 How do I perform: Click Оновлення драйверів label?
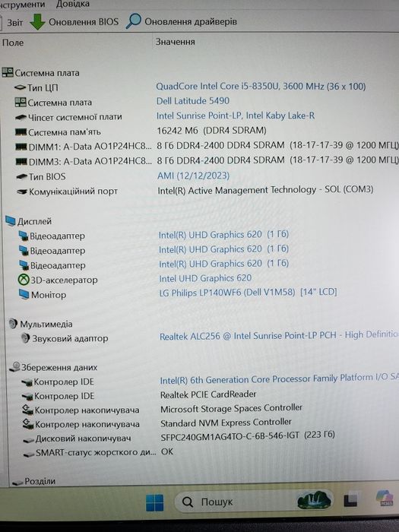click(191, 22)
